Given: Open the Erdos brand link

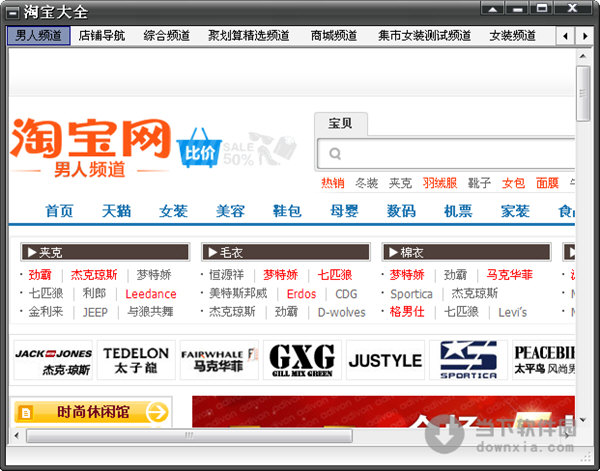Looking at the screenshot, I should click(x=302, y=294).
